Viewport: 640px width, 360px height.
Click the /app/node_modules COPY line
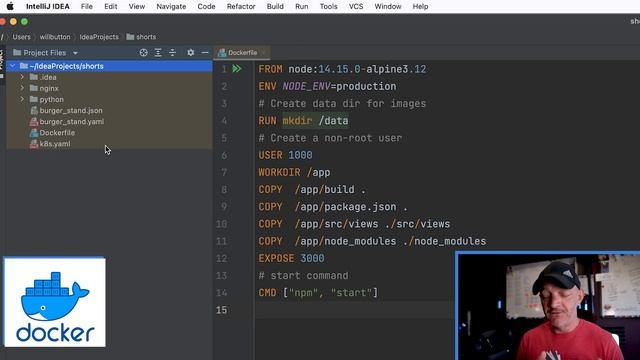point(372,241)
